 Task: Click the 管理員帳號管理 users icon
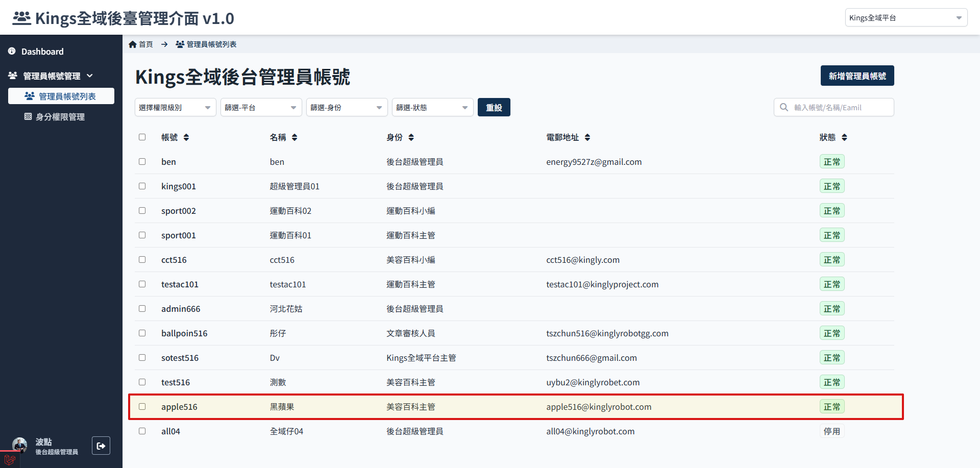pos(13,76)
